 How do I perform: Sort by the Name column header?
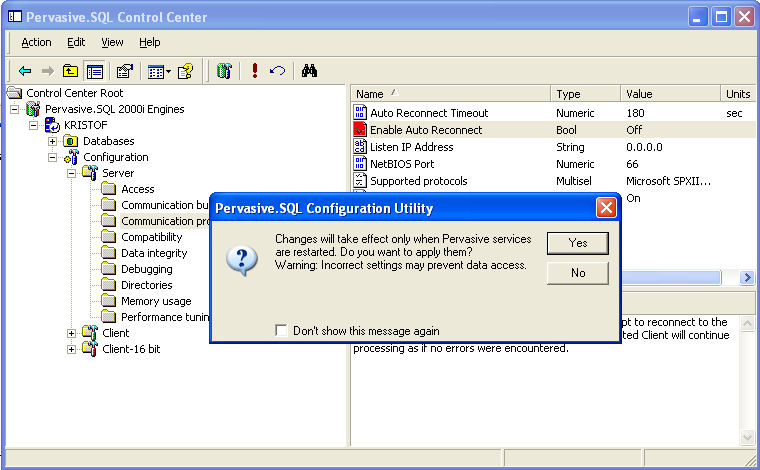(x=451, y=94)
